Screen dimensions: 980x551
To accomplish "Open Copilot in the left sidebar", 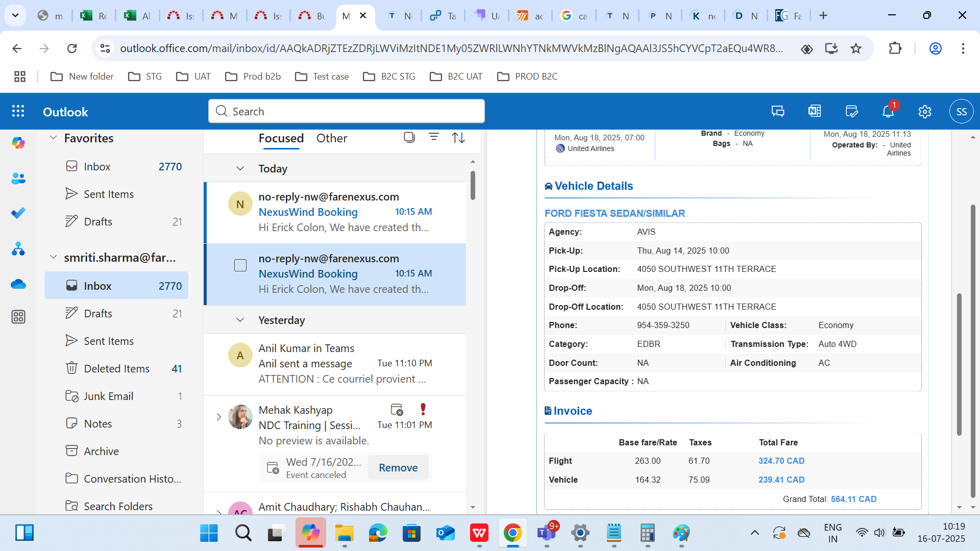I will [x=18, y=143].
